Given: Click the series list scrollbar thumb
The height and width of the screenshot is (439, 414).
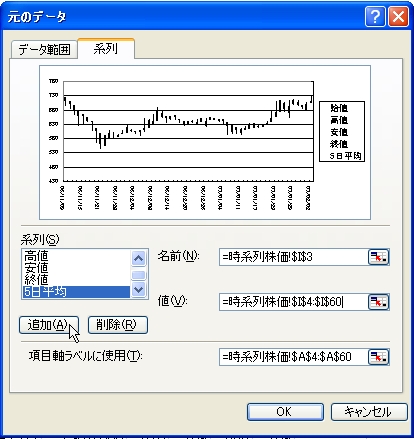Looking at the screenshot, I should pos(138,275).
